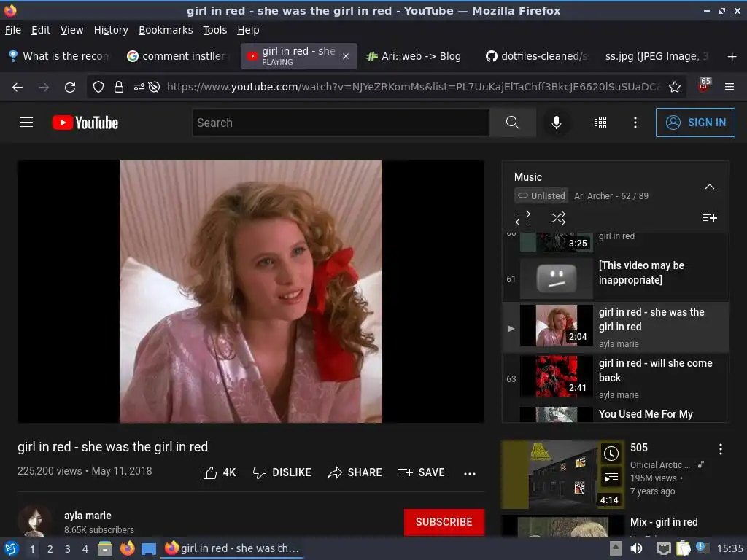Add 505 to Watch Later clock icon
This screenshot has height=560, width=747.
pyautogui.click(x=611, y=454)
